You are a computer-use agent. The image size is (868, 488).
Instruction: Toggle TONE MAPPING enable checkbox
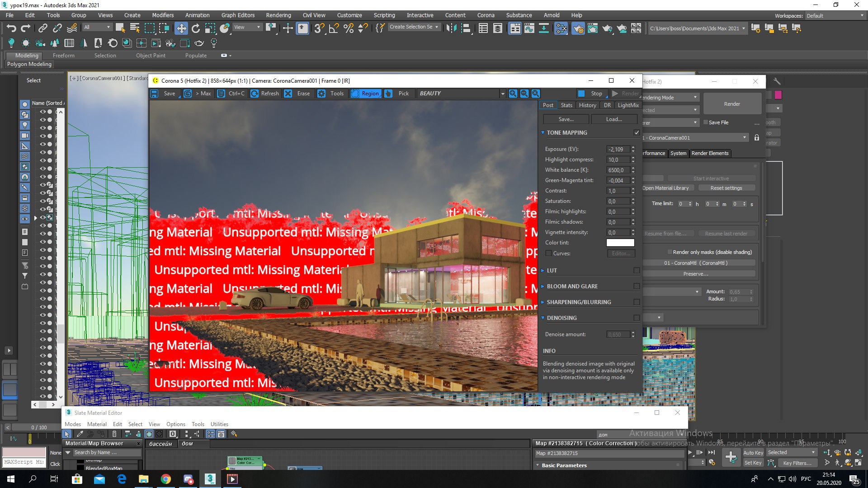[637, 133]
